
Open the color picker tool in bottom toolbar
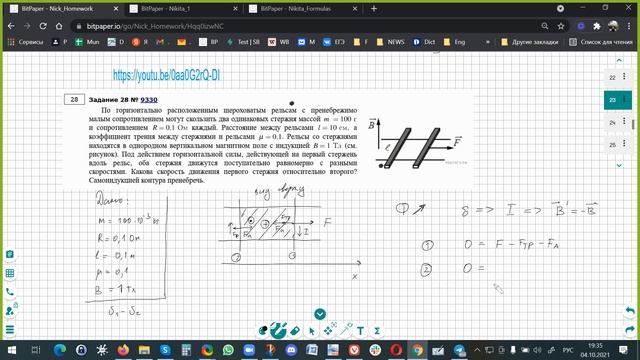[263, 330]
